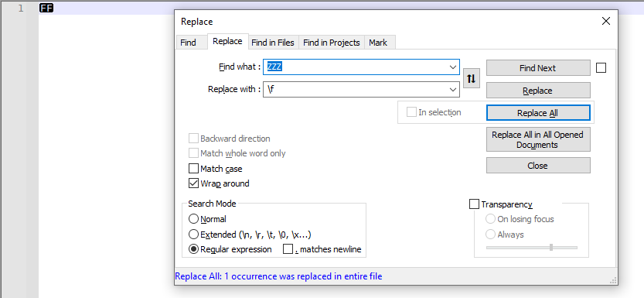Click Replace All in All Opened Documents
Screen dimensions: 644x298
pos(538,140)
